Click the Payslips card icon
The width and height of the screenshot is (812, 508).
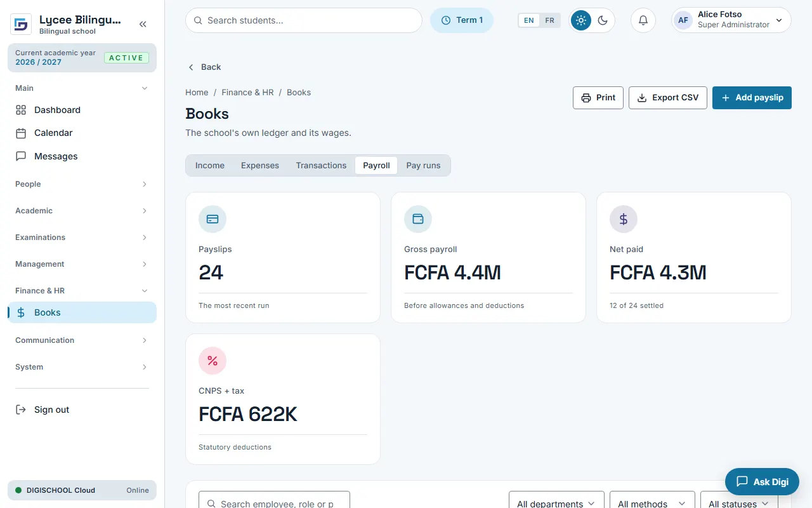[x=213, y=219]
